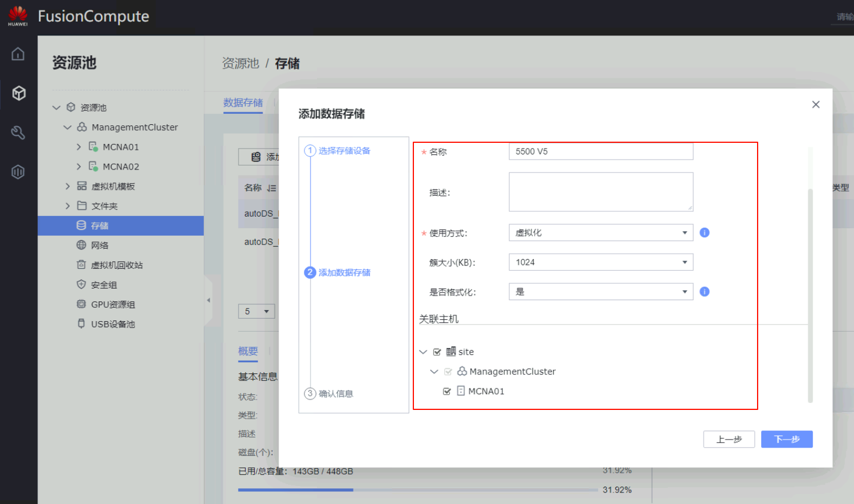Select 网络 in the resource tree

coord(99,245)
